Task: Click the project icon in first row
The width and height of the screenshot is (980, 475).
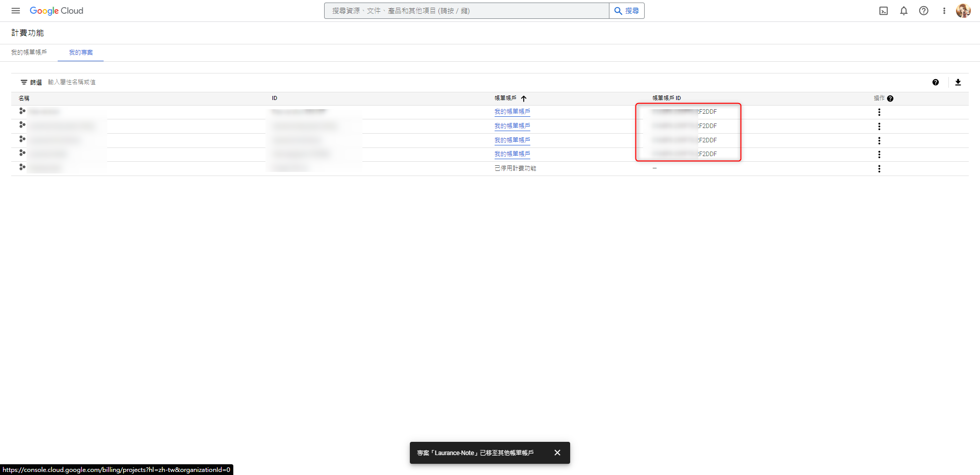Action: (x=22, y=111)
